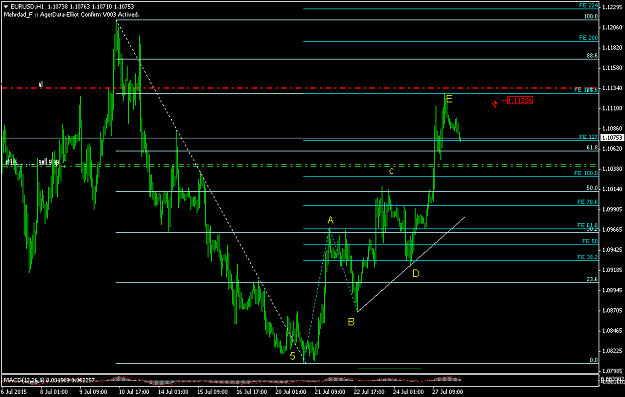Click the FE 127 expansion level label
This screenshot has width=625, height=397.
point(588,137)
